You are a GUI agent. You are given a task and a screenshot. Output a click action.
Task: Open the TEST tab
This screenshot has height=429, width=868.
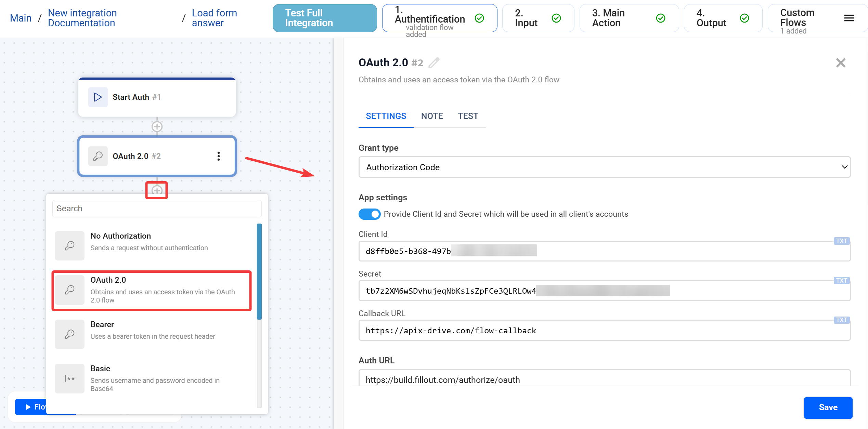(x=468, y=116)
